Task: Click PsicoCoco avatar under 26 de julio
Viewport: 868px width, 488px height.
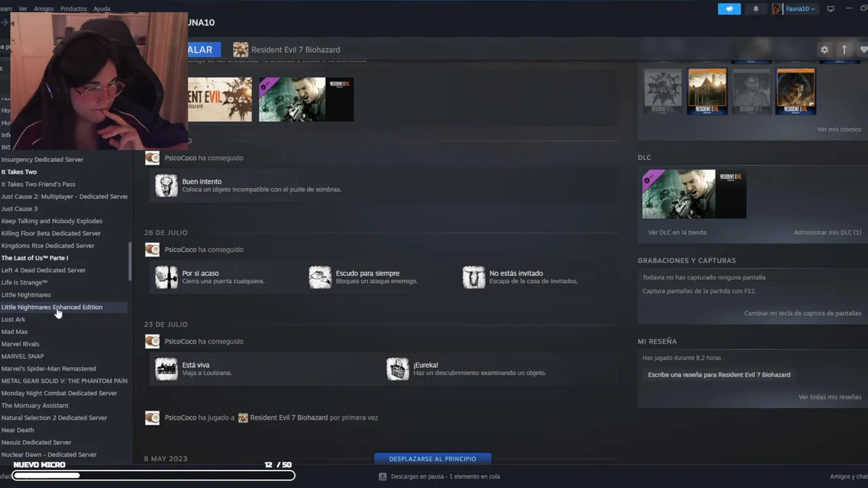Action: click(153, 249)
